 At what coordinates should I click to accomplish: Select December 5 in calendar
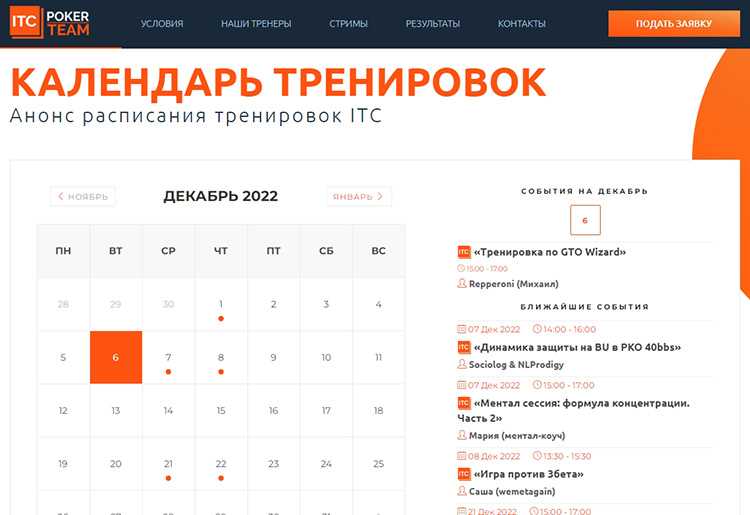click(x=63, y=357)
